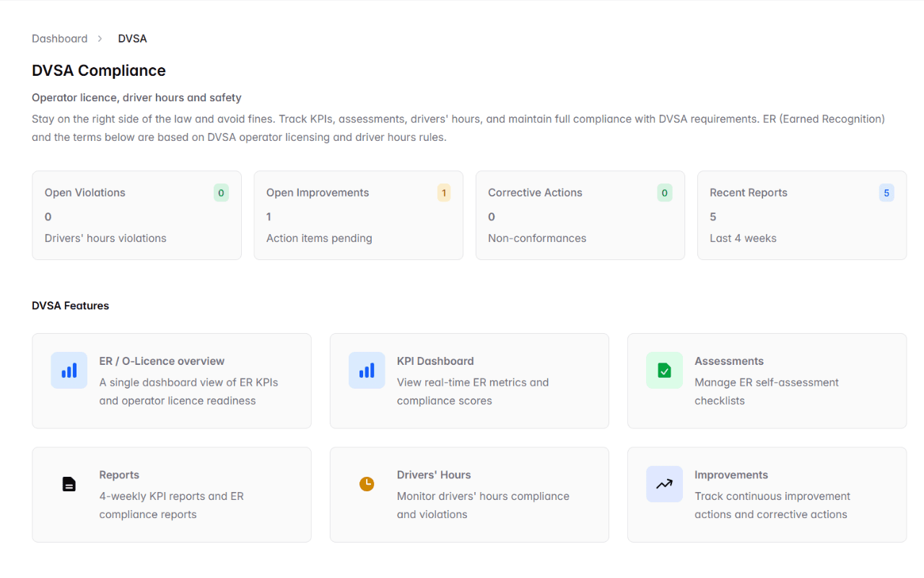924x578 pixels.
Task: Select the Assessments self-assessment checklists card
Action: 767,381
